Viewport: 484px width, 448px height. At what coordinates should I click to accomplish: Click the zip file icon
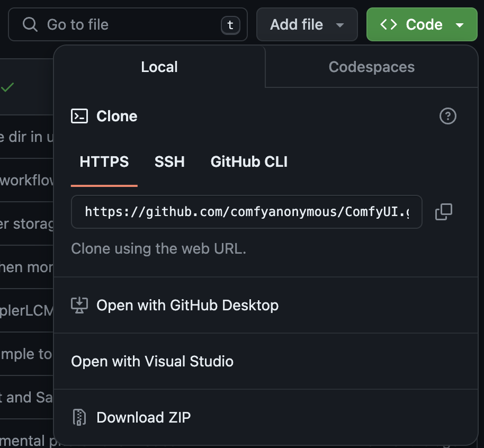pos(79,417)
